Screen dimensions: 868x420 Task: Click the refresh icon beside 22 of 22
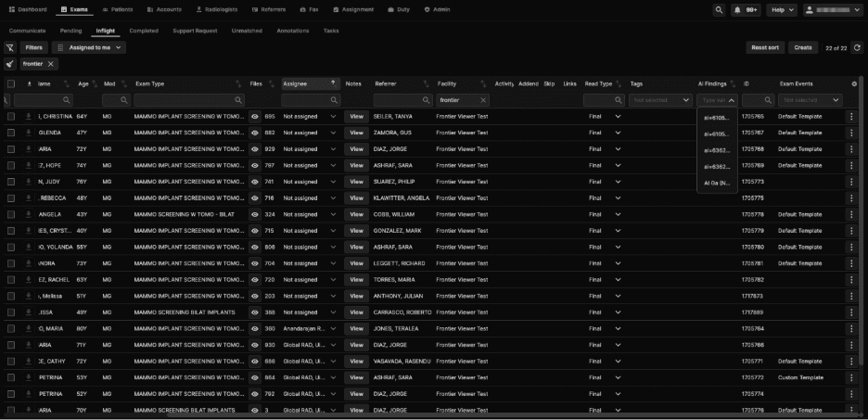click(x=857, y=48)
